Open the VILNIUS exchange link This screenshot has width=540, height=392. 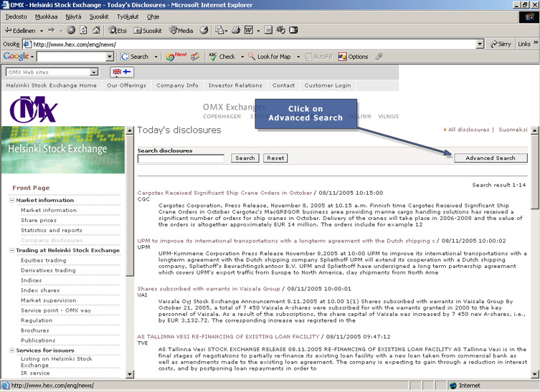[x=389, y=116]
